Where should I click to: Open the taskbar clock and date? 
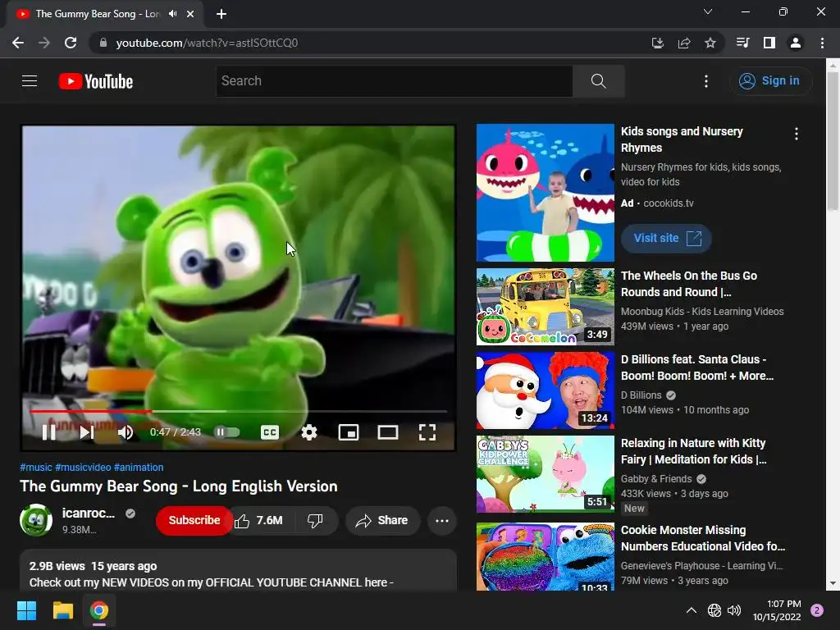click(777, 610)
